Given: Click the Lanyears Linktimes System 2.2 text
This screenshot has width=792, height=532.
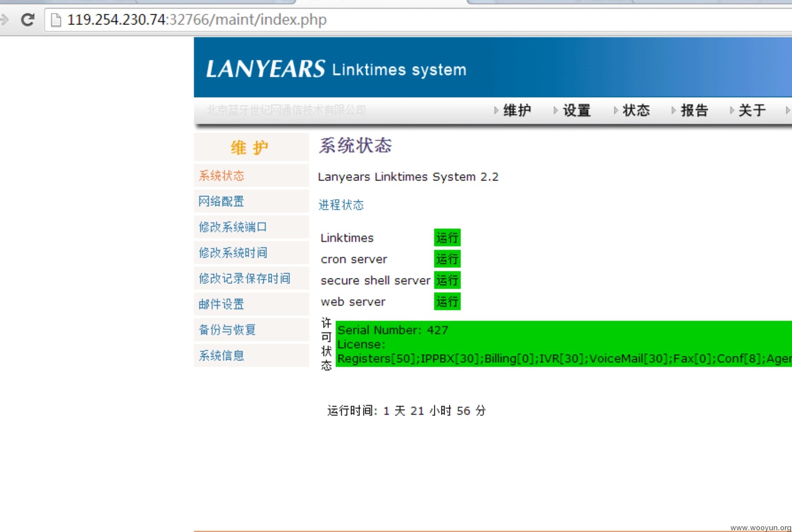Looking at the screenshot, I should click(x=408, y=177).
